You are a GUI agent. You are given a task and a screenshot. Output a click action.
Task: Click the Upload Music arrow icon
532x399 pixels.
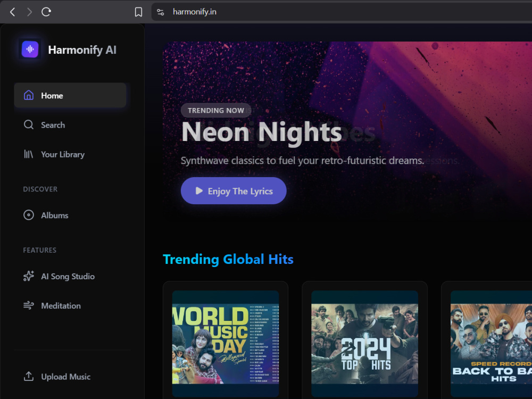(29, 376)
